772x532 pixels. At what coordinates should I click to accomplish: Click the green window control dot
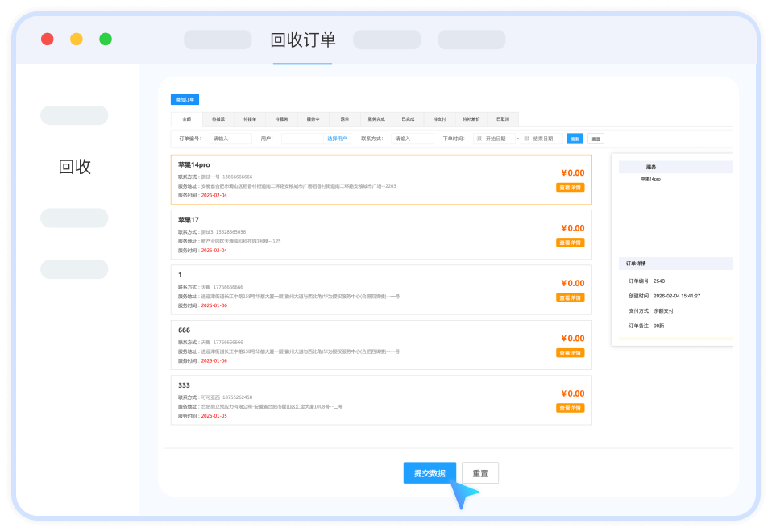106,39
